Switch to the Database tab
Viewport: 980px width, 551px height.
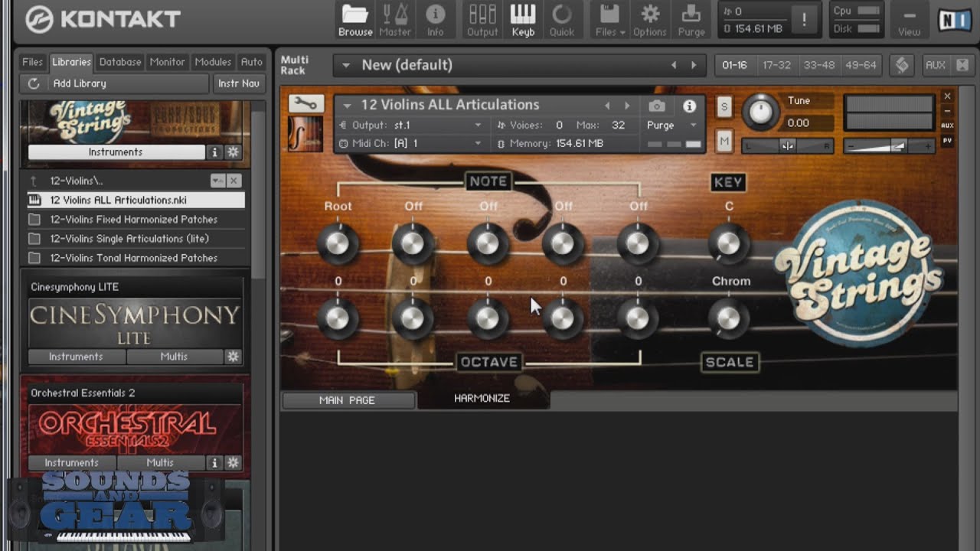point(120,62)
